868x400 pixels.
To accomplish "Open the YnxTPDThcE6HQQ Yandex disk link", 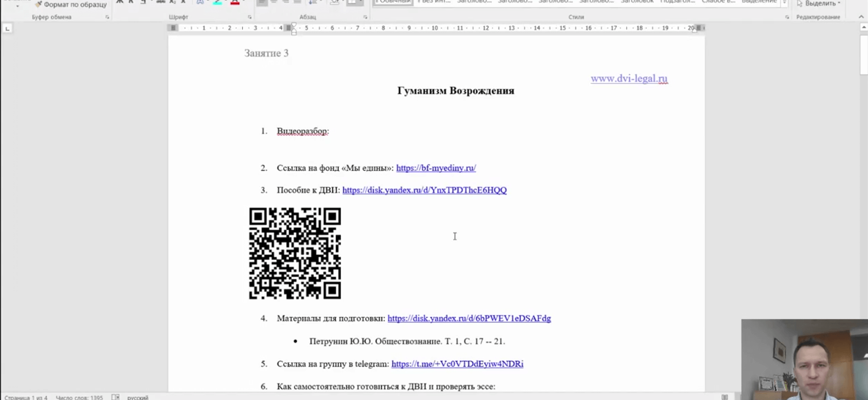I will (x=425, y=190).
